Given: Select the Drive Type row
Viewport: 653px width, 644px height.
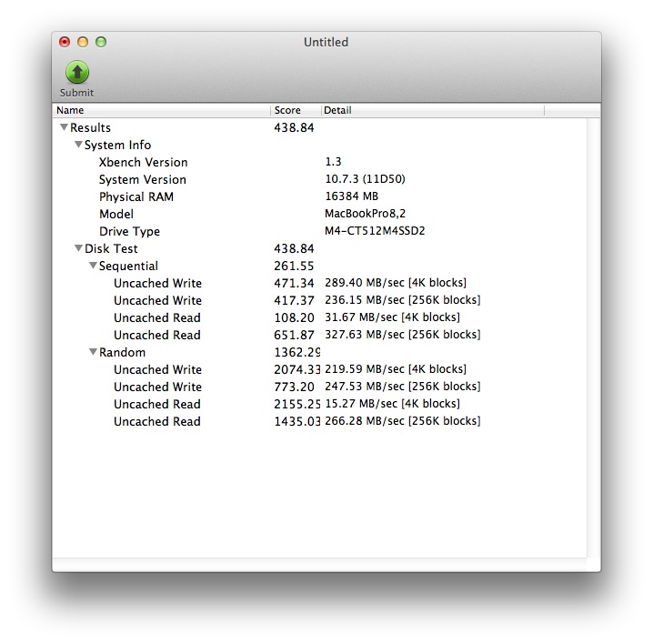Looking at the screenshot, I should [320, 231].
